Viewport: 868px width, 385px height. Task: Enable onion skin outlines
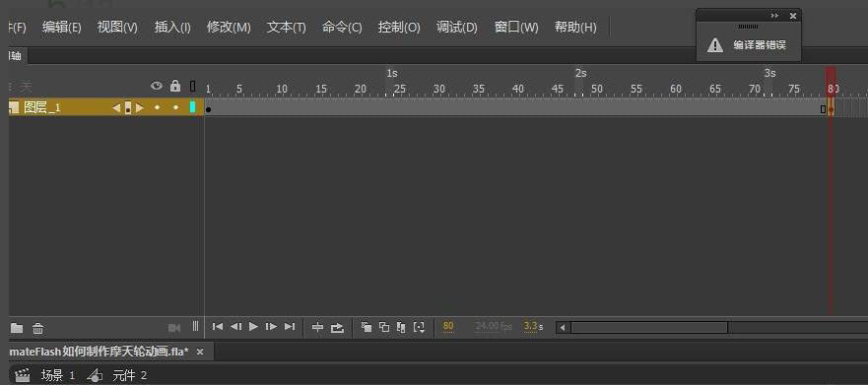384,327
